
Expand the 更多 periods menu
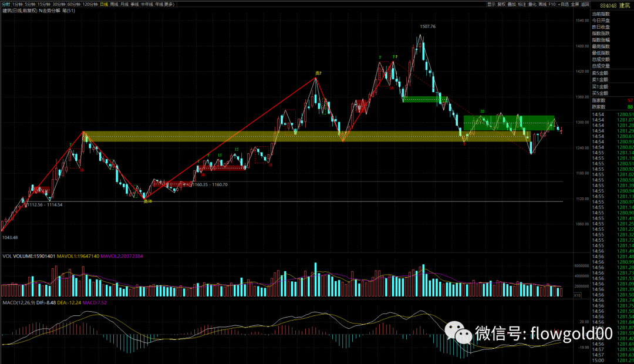tap(169, 4)
